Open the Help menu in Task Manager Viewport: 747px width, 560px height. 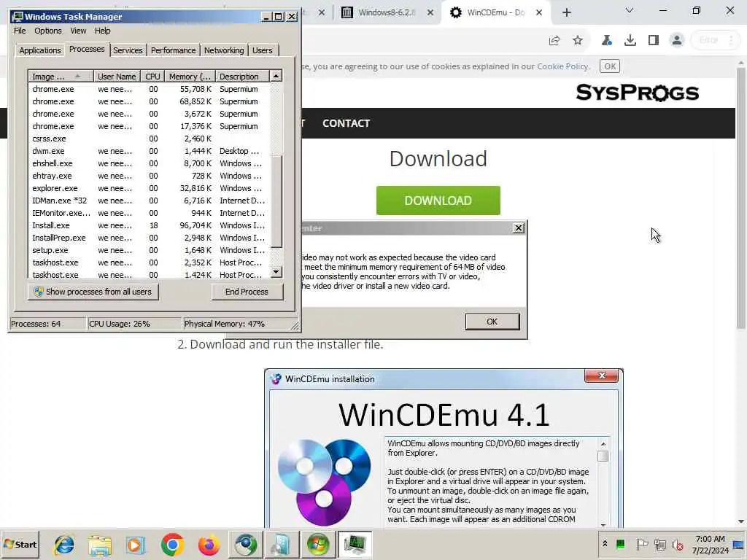coord(102,31)
